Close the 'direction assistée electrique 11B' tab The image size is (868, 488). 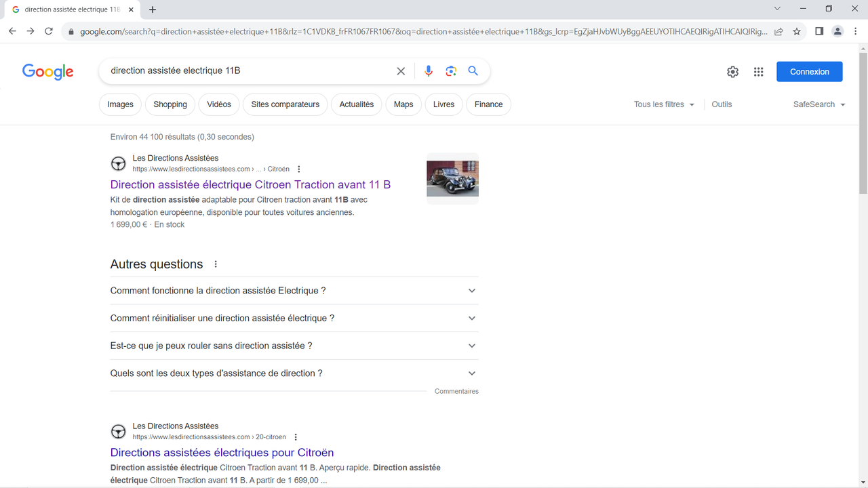[x=131, y=9]
